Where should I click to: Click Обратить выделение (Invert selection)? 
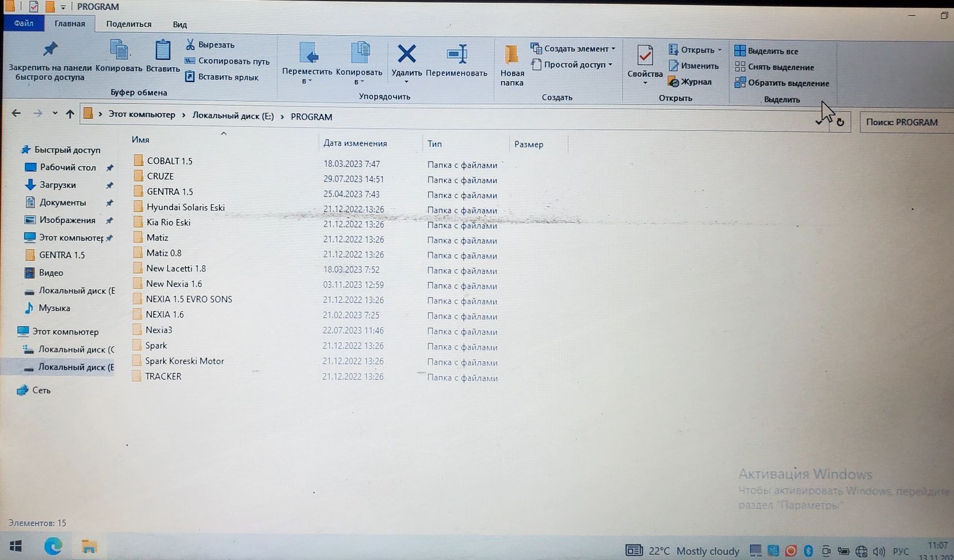(782, 83)
